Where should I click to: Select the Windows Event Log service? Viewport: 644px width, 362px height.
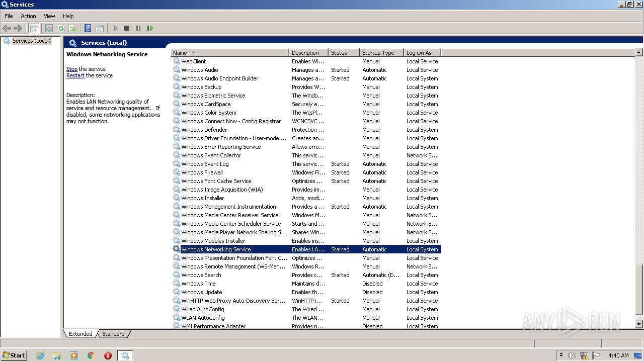pyautogui.click(x=306, y=164)
